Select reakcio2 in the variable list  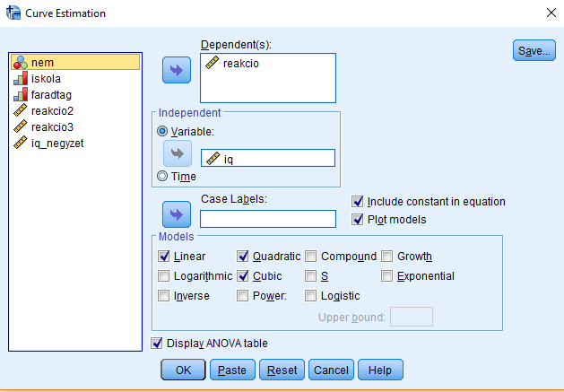[75, 111]
